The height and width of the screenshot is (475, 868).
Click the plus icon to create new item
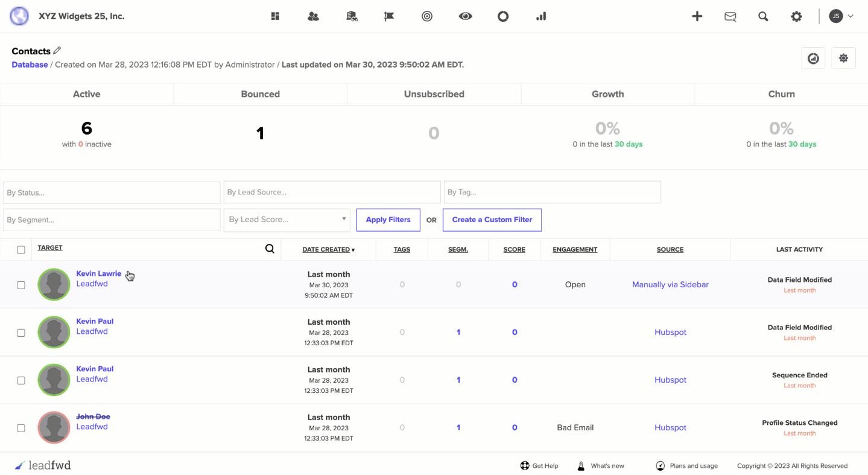coord(697,16)
